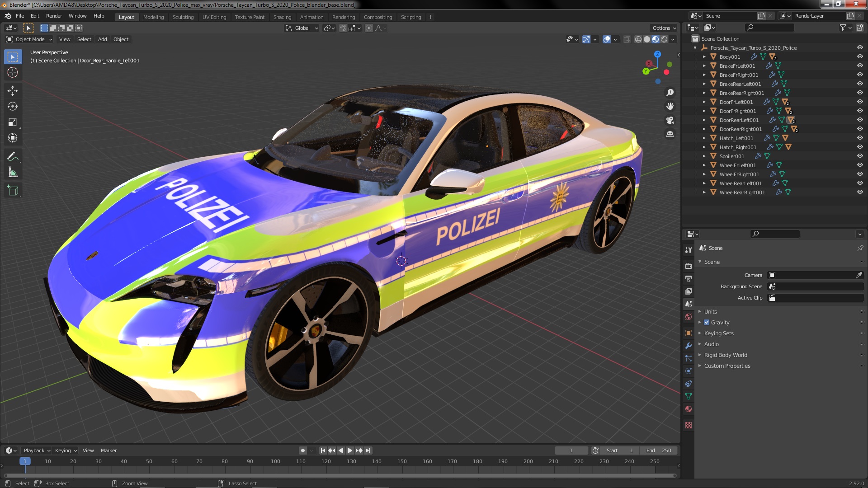Open the Options dropdown

pos(664,28)
